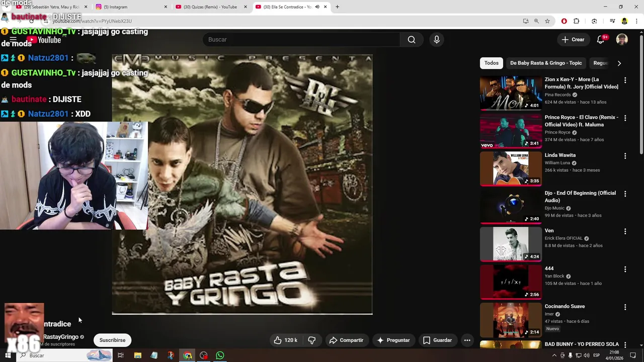Open WhatsApp from the taskbar
This screenshot has height=362, width=644.
click(x=220, y=355)
